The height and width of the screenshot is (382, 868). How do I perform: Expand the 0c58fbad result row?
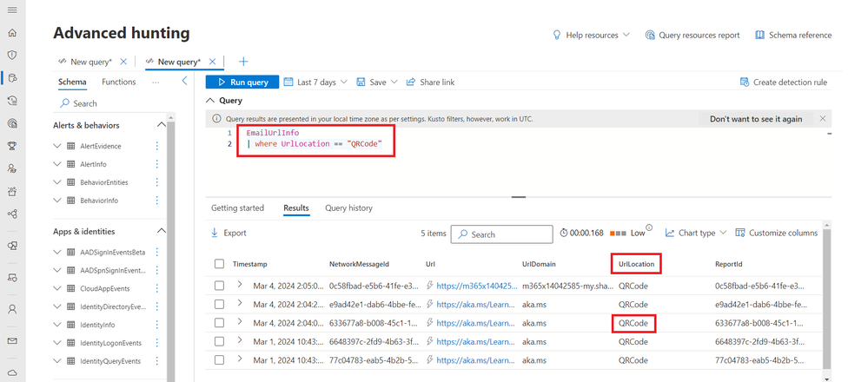(240, 284)
